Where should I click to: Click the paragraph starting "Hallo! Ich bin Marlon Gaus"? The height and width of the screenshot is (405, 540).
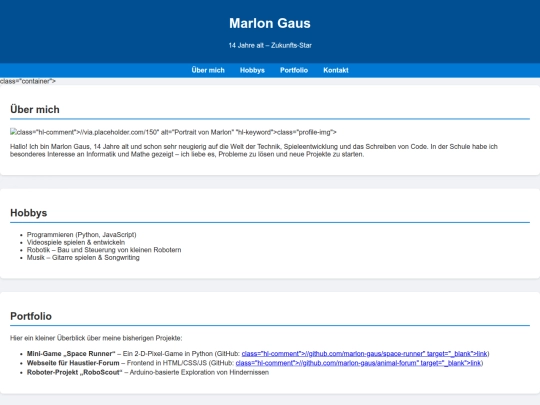[254, 150]
